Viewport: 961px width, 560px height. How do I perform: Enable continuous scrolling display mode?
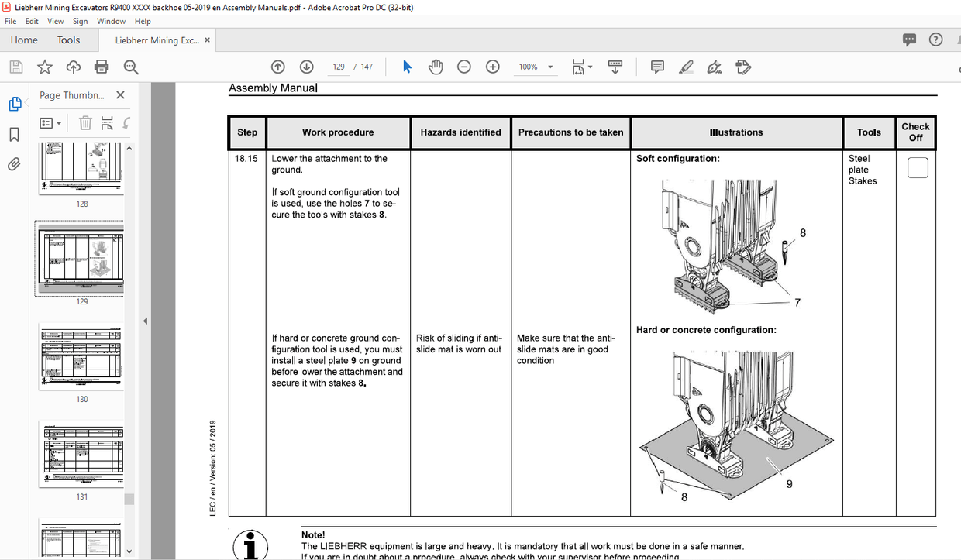point(615,67)
